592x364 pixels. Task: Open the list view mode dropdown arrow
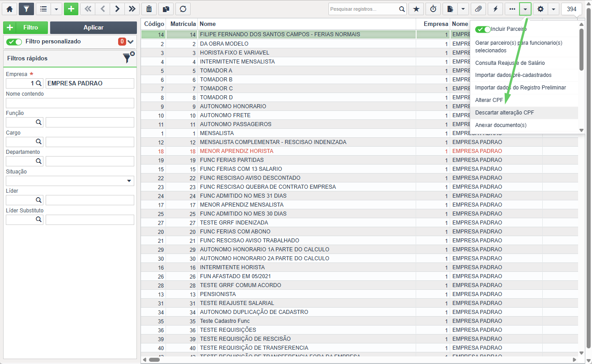point(56,9)
